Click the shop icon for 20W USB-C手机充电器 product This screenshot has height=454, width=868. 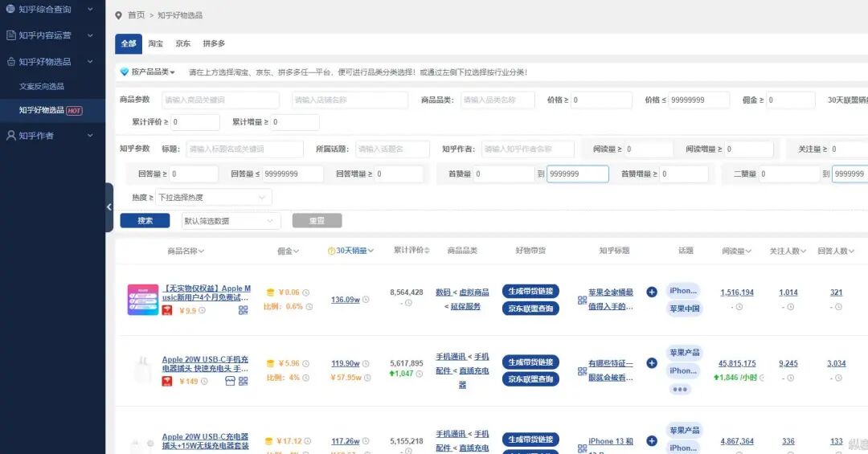pos(231,381)
